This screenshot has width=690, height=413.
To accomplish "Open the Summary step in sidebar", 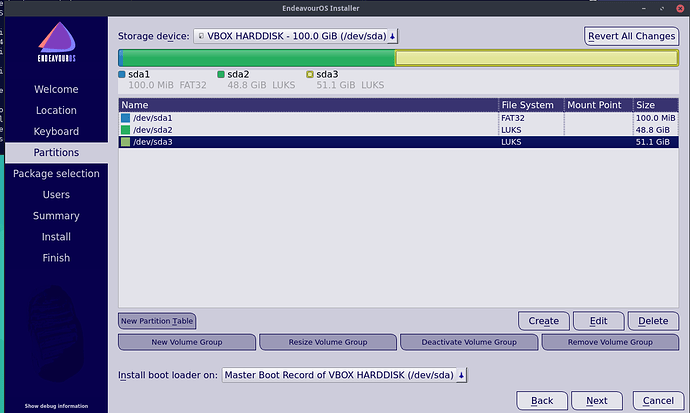I will pyautogui.click(x=56, y=216).
